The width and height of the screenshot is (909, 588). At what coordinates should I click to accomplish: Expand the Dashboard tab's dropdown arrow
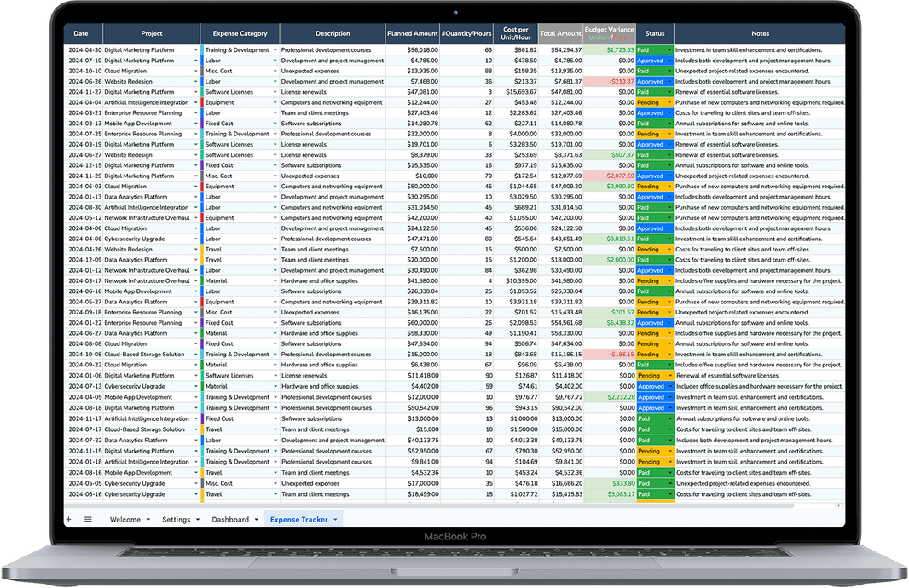click(x=256, y=520)
